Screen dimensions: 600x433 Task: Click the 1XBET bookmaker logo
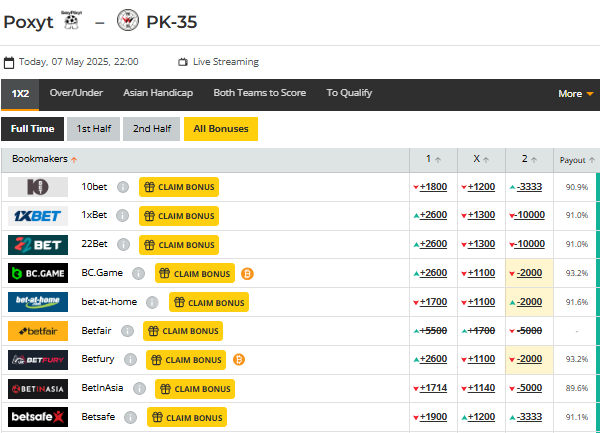(38, 216)
